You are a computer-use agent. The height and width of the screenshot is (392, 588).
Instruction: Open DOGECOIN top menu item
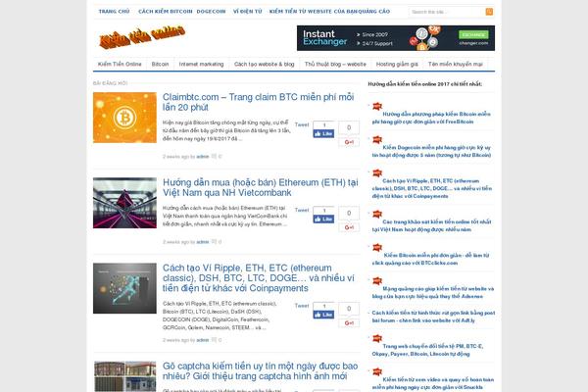pyautogui.click(x=211, y=11)
